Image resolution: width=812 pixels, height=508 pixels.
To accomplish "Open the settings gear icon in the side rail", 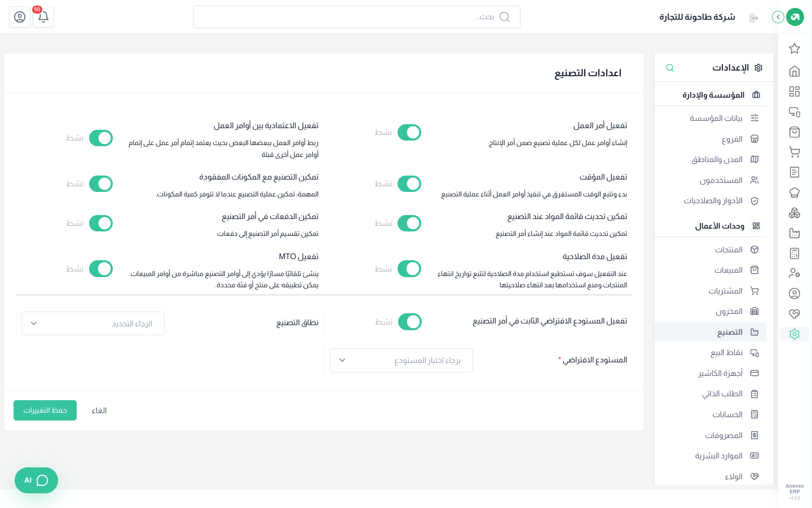I will [795, 334].
